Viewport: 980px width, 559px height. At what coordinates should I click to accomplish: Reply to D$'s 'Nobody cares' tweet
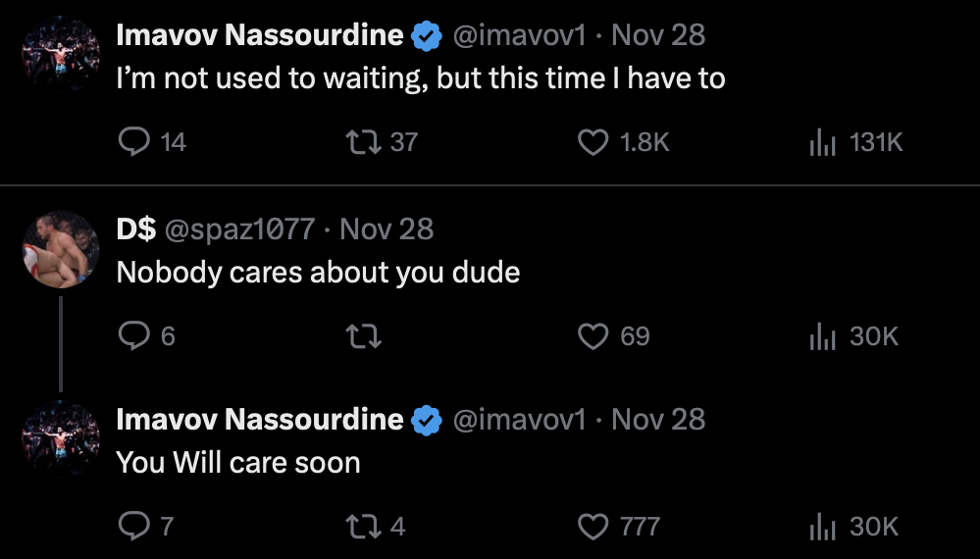click(132, 336)
